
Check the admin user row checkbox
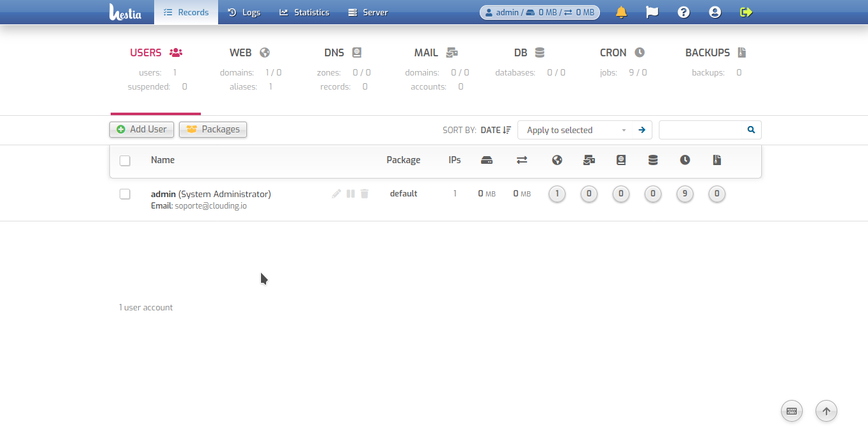pos(125,194)
